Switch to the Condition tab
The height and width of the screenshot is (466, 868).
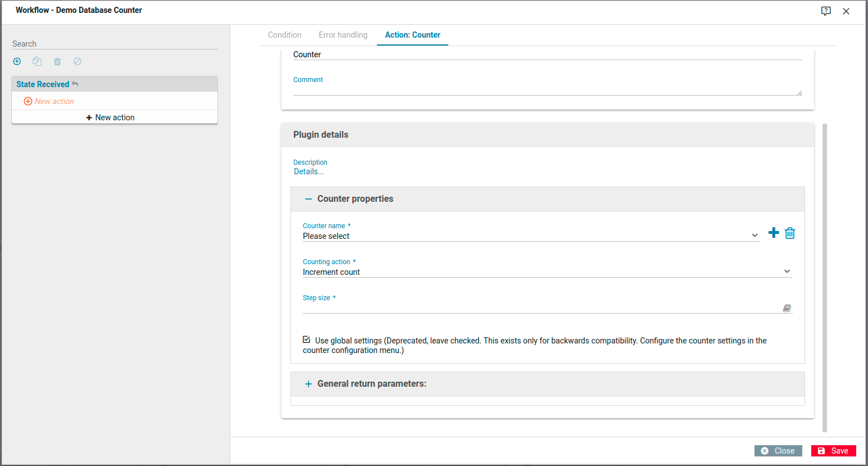point(284,35)
